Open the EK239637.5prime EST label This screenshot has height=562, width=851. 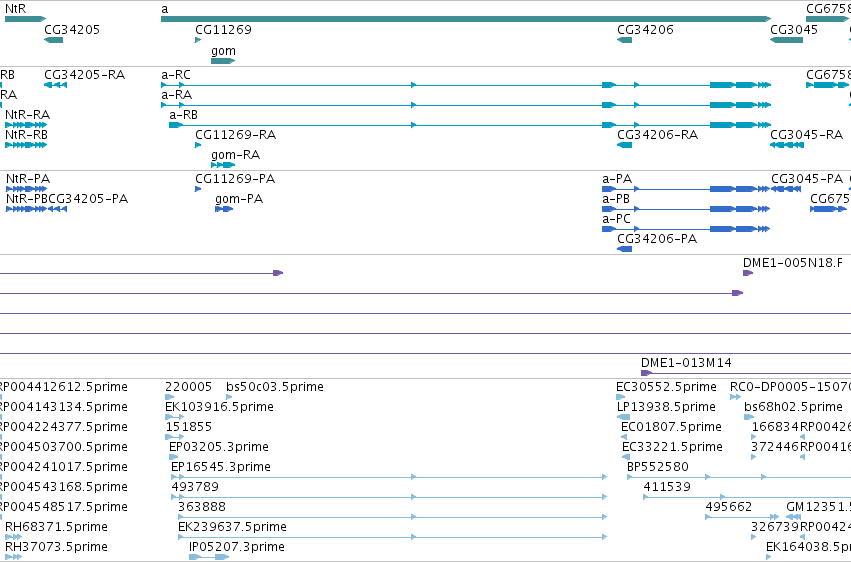click(x=232, y=527)
